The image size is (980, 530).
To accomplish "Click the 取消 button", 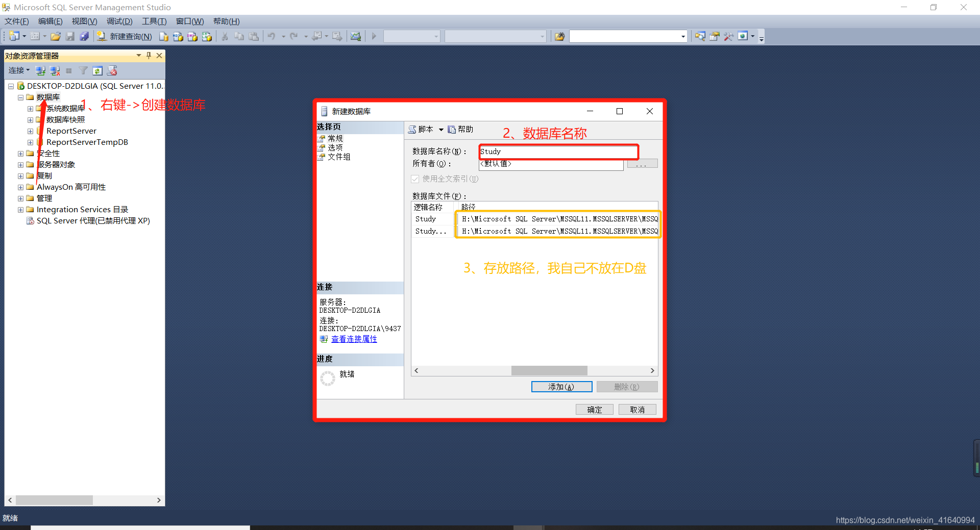I will (638, 410).
